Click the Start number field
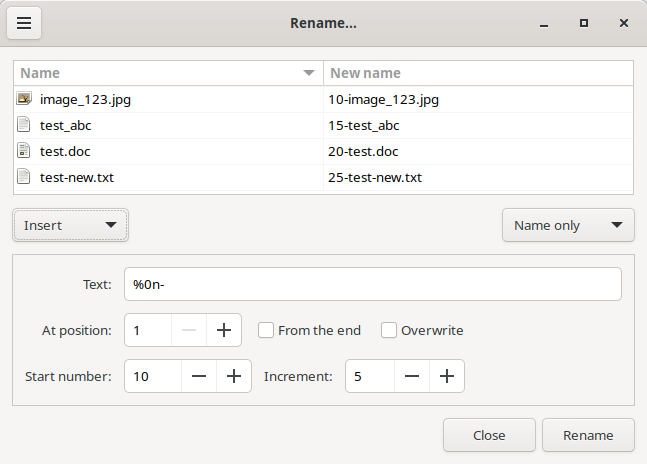 pos(153,376)
